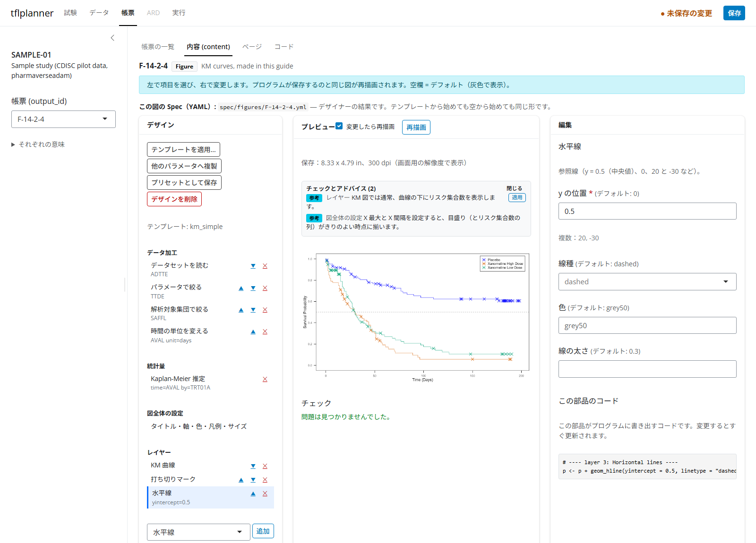The image size is (756, 543).
Task: Delete the '打ち切りマーク' layer
Action: click(265, 480)
